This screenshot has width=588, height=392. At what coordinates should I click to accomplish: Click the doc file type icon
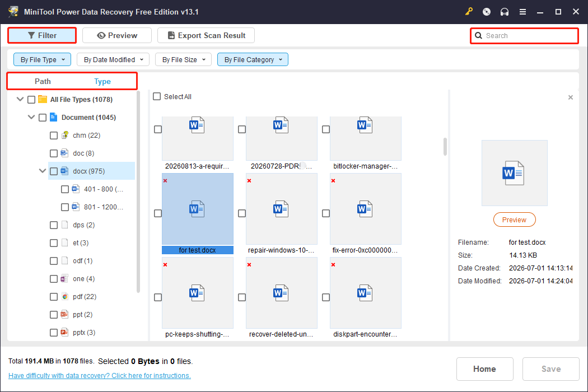click(64, 153)
